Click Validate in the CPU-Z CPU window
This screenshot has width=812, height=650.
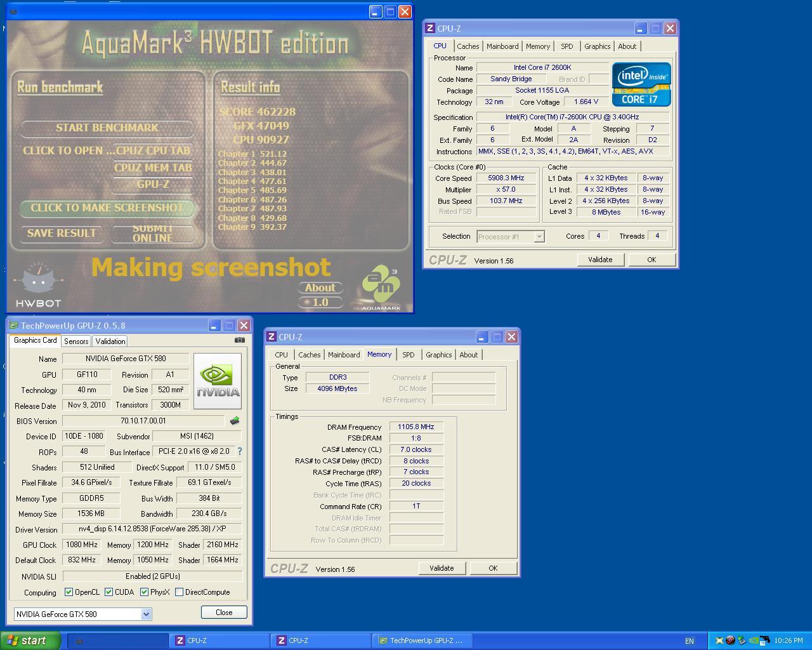(x=600, y=260)
